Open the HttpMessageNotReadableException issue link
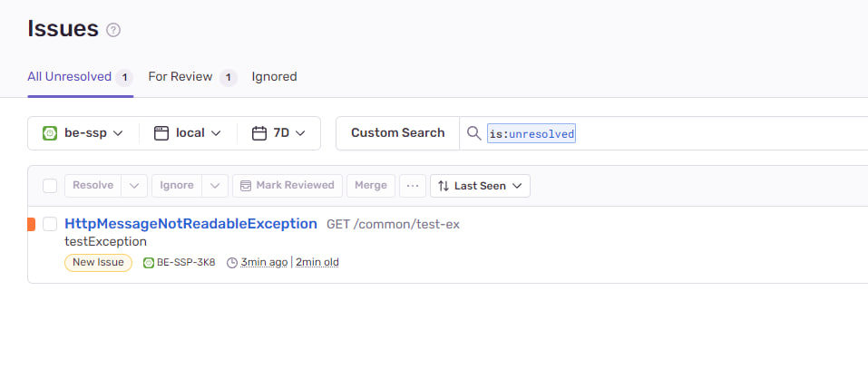 click(x=190, y=224)
